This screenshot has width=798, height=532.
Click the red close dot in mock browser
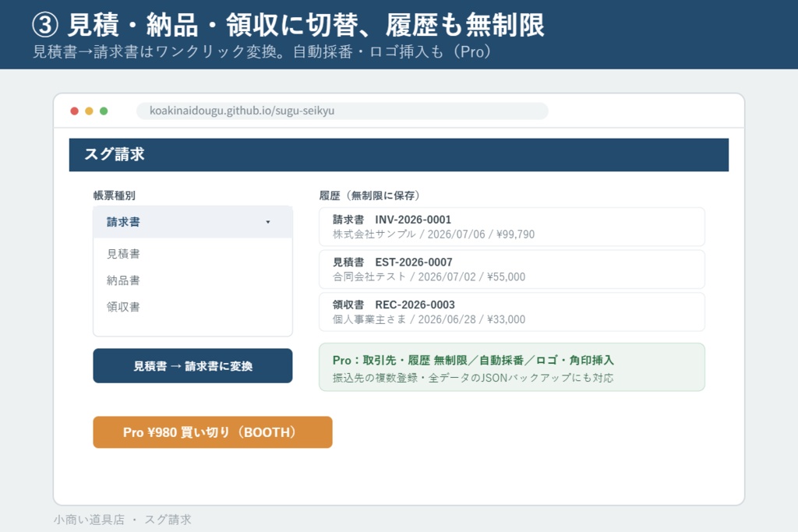[74, 111]
